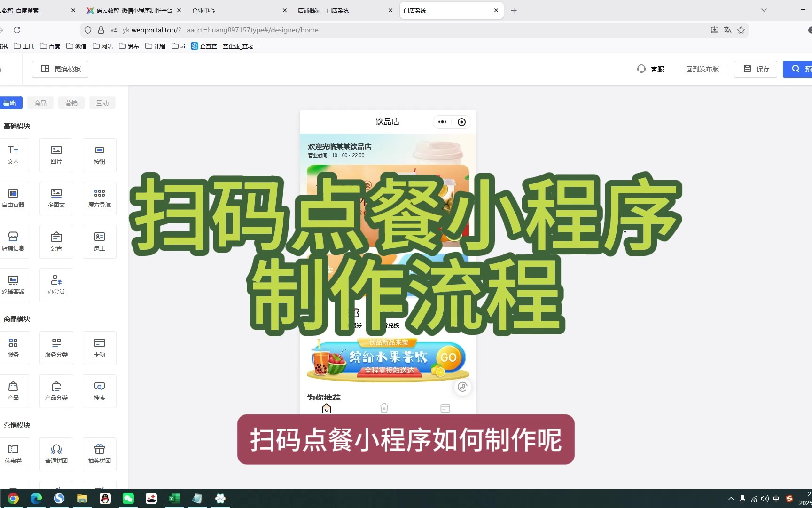Screen dimensions: 812x508
Task: Choose the 产品分类 product category module
Action: tap(56, 391)
